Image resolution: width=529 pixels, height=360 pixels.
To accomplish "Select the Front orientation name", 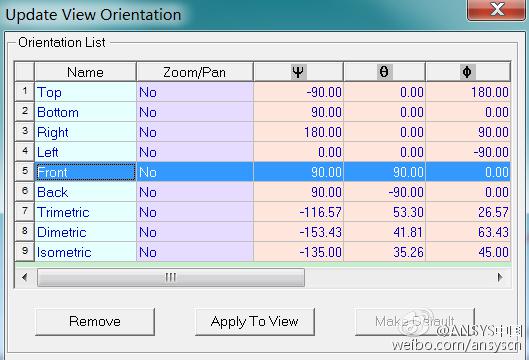I will [x=85, y=172].
